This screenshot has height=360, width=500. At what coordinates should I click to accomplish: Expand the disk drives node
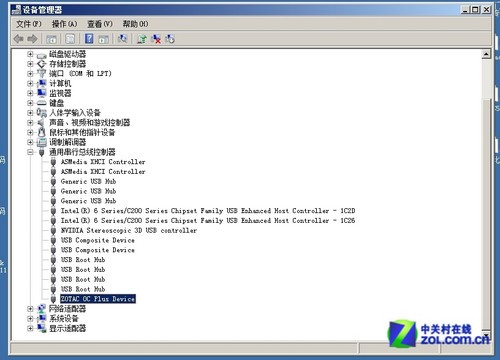point(30,54)
